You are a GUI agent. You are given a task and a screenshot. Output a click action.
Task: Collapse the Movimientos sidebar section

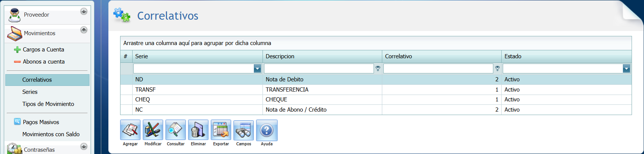(x=84, y=30)
